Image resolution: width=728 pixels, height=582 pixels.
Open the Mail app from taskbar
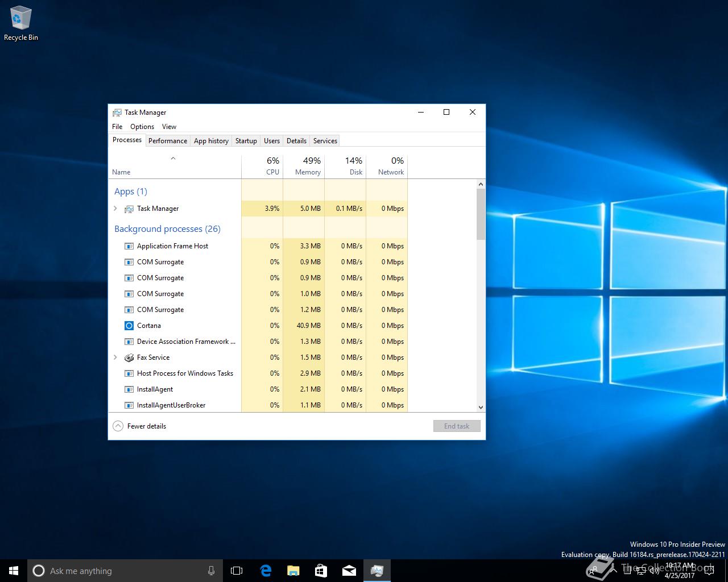click(x=349, y=571)
